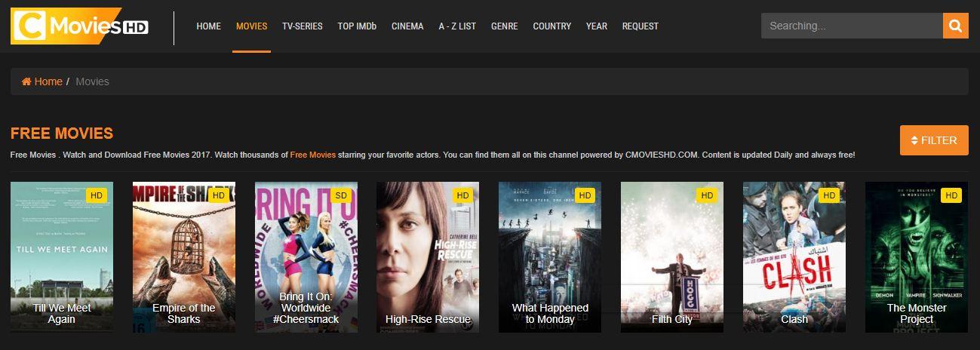Viewport: 980px width, 350px height.
Task: Open High-Rise Rescue poster
Action: 428,257
